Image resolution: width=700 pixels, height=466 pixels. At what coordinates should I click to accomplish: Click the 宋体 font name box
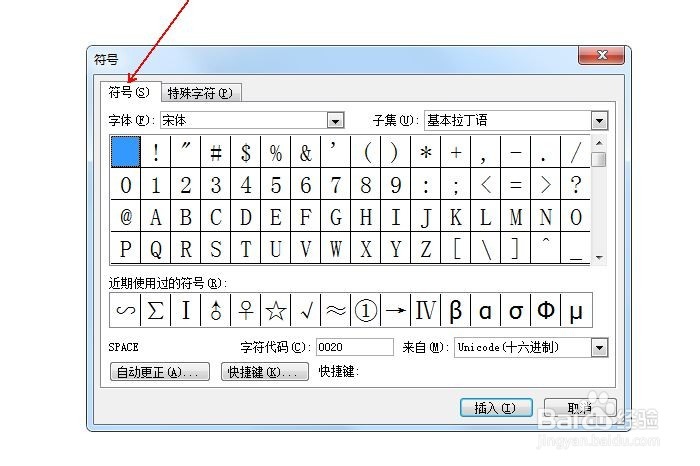[x=244, y=120]
